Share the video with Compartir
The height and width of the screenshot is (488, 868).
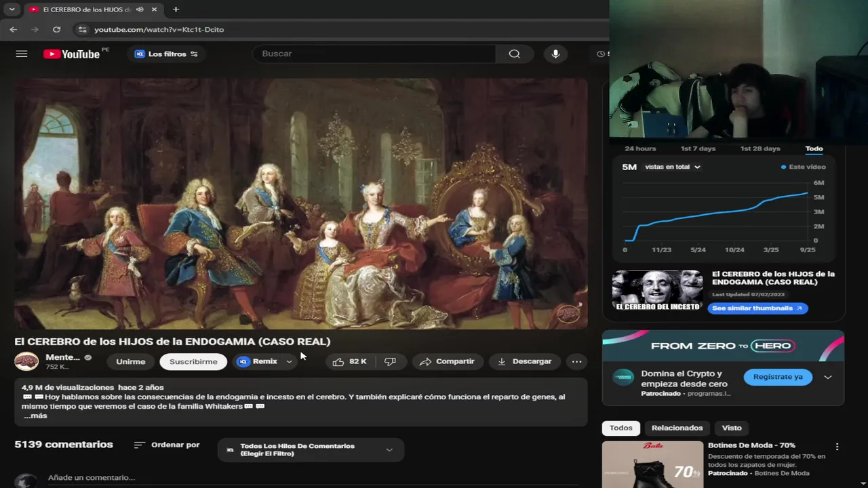point(448,361)
